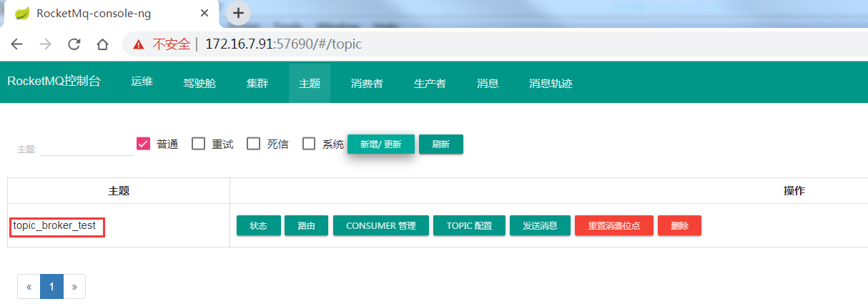
Task: Open the 消费者 menu
Action: (367, 83)
